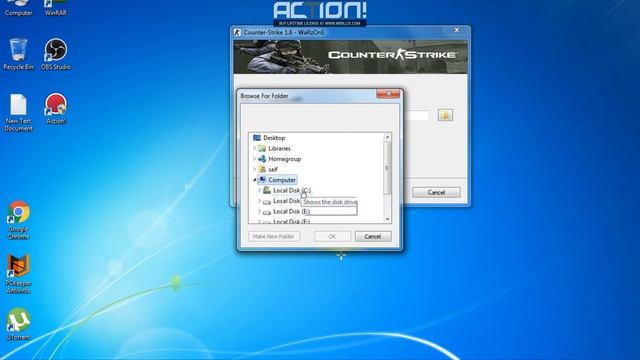Select the saif folder label
Image resolution: width=640 pixels, height=360 pixels.
pos(273,169)
